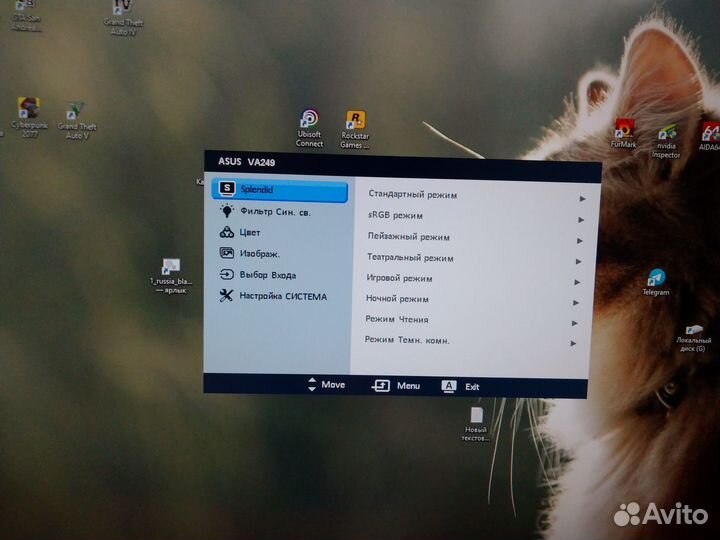This screenshot has height=540, width=720.
Task: Open the Фильтр Син. св. menu
Action: (x=276, y=212)
